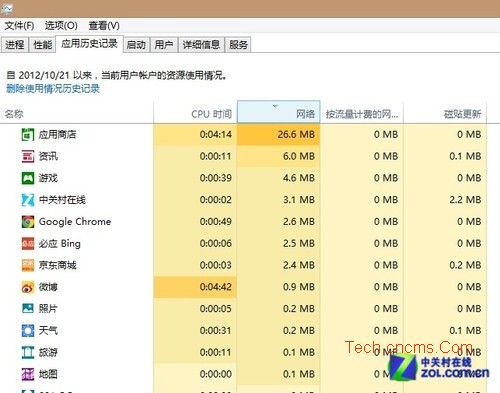Select the 中关村在线 app icon

(x=28, y=200)
